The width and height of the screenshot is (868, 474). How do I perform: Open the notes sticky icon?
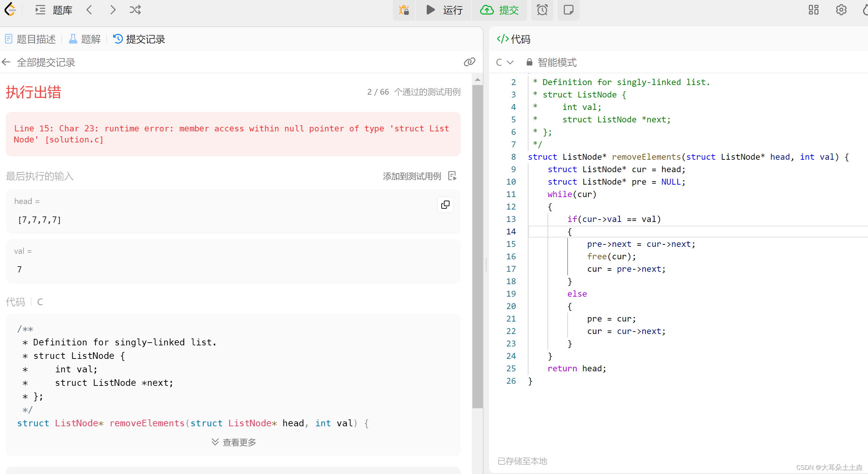(x=568, y=10)
